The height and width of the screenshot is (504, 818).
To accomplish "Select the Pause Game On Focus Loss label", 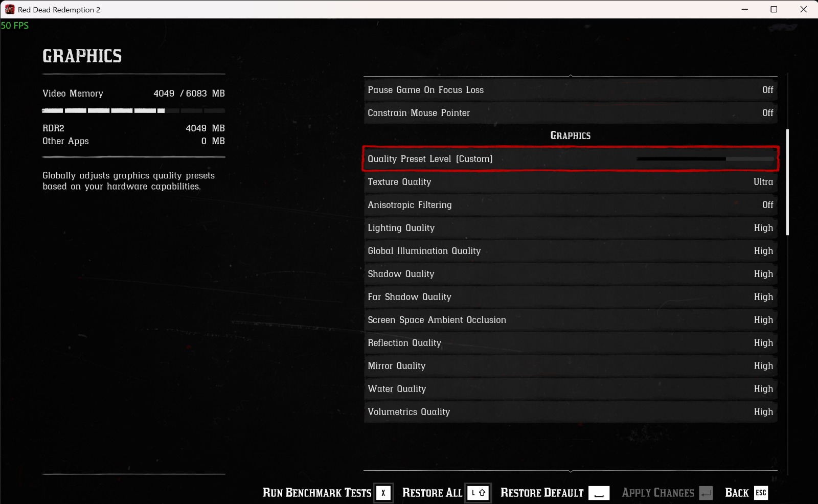I will 425,90.
